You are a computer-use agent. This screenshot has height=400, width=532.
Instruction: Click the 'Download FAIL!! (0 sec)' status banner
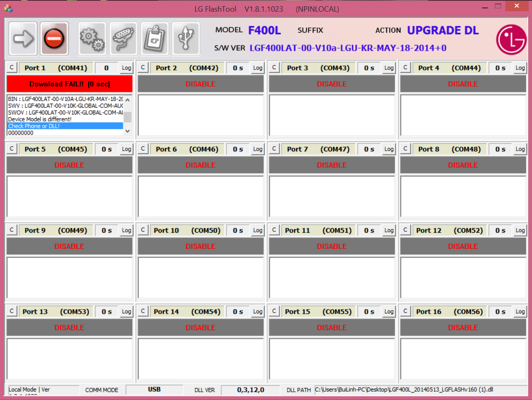[x=70, y=84]
